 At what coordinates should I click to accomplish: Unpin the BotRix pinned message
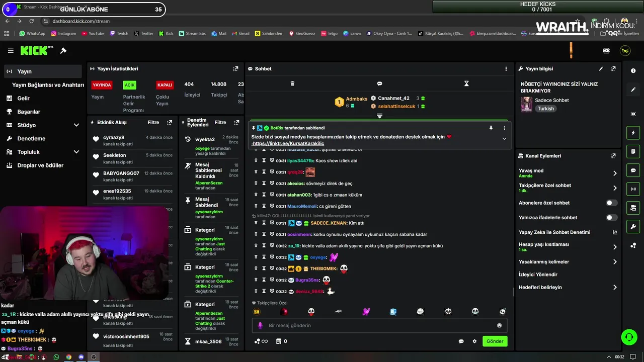tap(491, 128)
